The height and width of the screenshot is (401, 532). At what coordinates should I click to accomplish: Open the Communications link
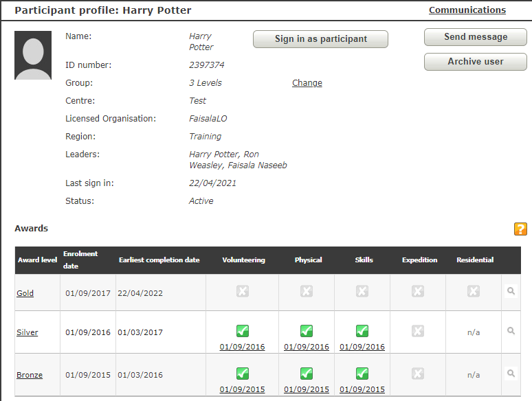pos(467,10)
